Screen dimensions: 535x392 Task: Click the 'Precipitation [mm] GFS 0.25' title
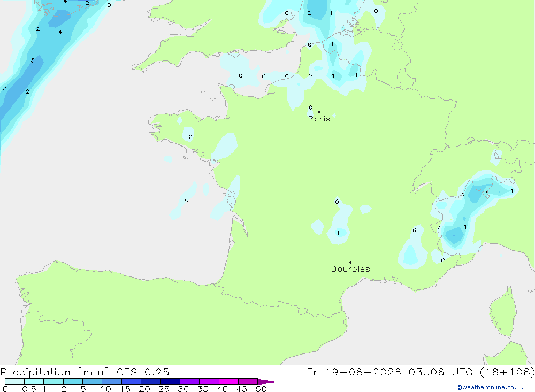[x=85, y=372]
